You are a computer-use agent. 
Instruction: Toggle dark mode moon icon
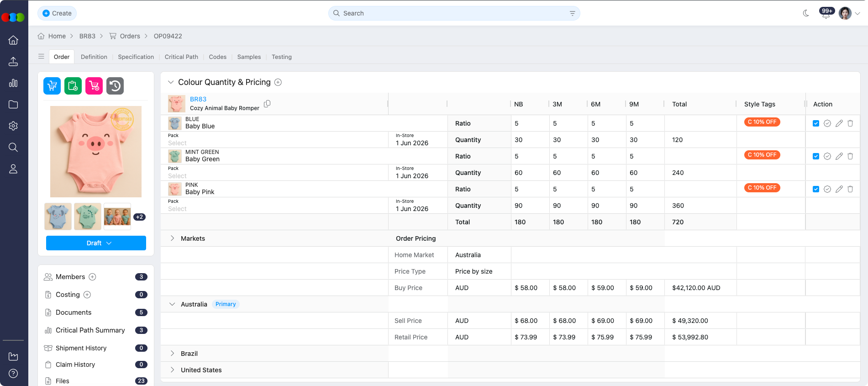point(806,13)
